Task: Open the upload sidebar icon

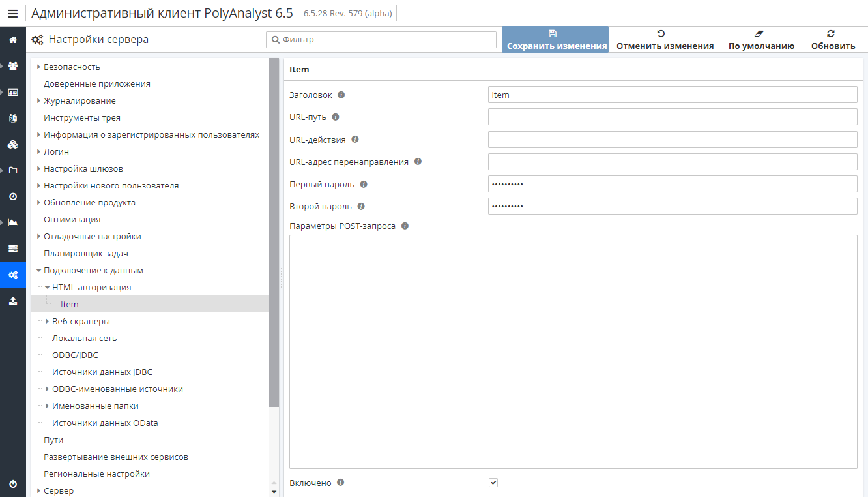Action: click(13, 301)
